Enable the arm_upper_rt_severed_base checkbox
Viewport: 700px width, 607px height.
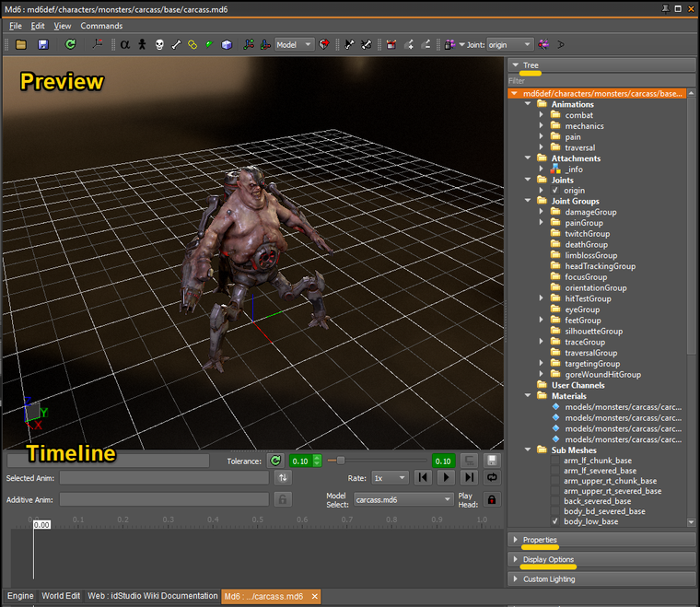555,491
